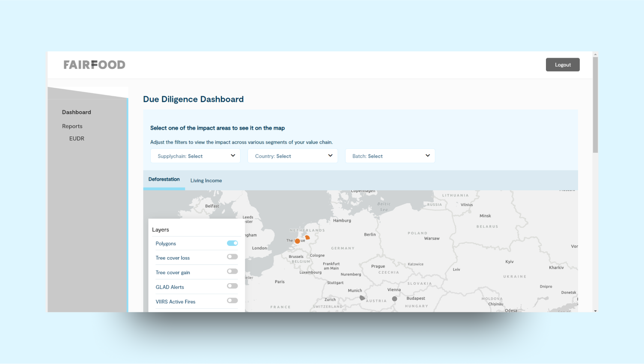This screenshot has width=644, height=364.
Task: Click 'Warsaw' on the map
Action: coord(432,238)
